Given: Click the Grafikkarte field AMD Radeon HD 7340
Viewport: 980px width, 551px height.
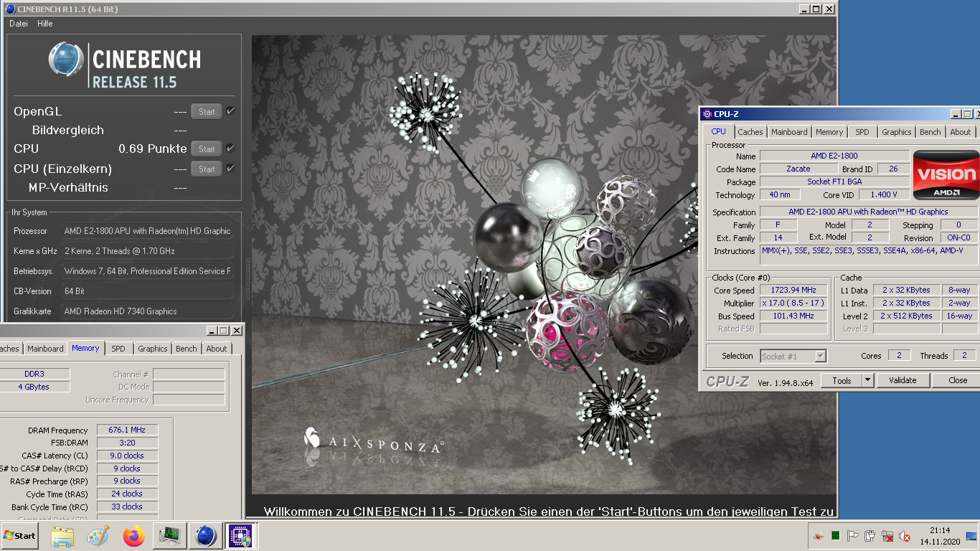Looking at the screenshot, I should click(x=146, y=311).
